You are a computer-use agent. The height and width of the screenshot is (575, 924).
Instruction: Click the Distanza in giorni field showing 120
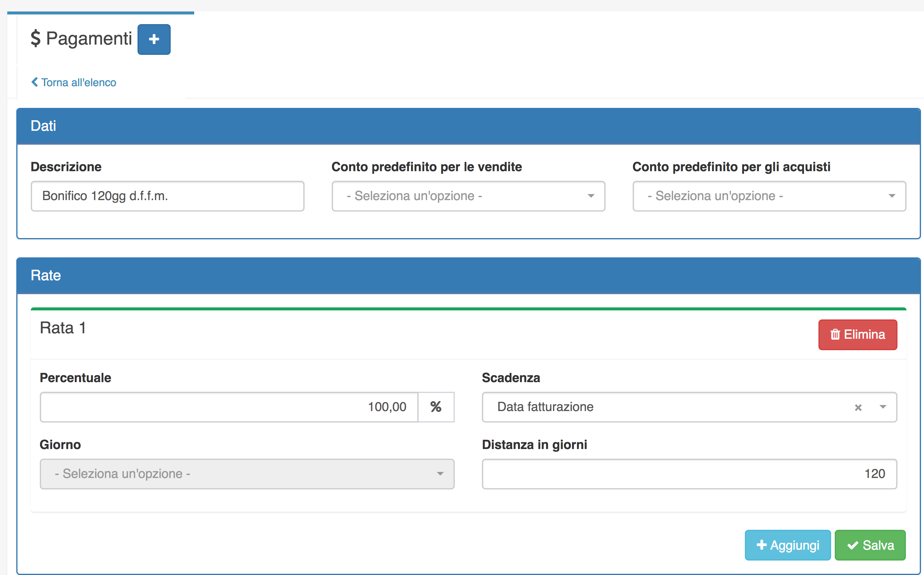pyautogui.click(x=689, y=474)
